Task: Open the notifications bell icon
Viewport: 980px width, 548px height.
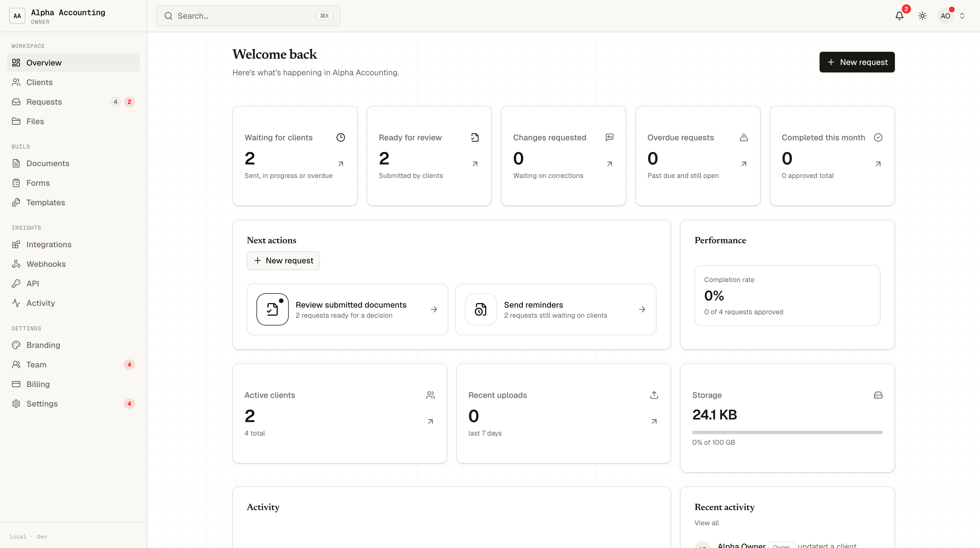Action: [899, 16]
